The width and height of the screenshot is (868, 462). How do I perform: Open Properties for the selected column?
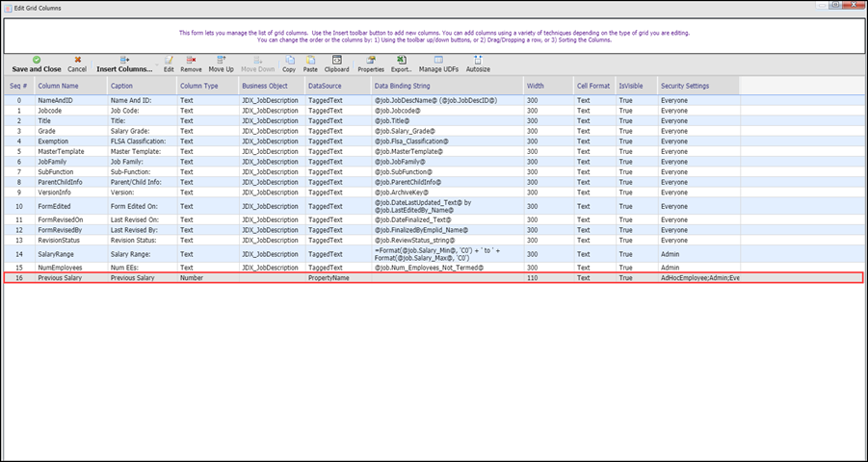371,64
